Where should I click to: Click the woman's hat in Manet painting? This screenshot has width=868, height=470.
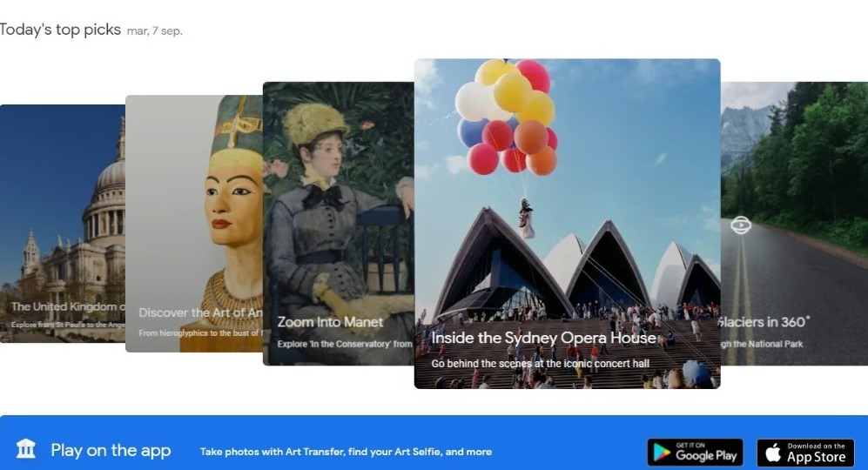(314, 124)
